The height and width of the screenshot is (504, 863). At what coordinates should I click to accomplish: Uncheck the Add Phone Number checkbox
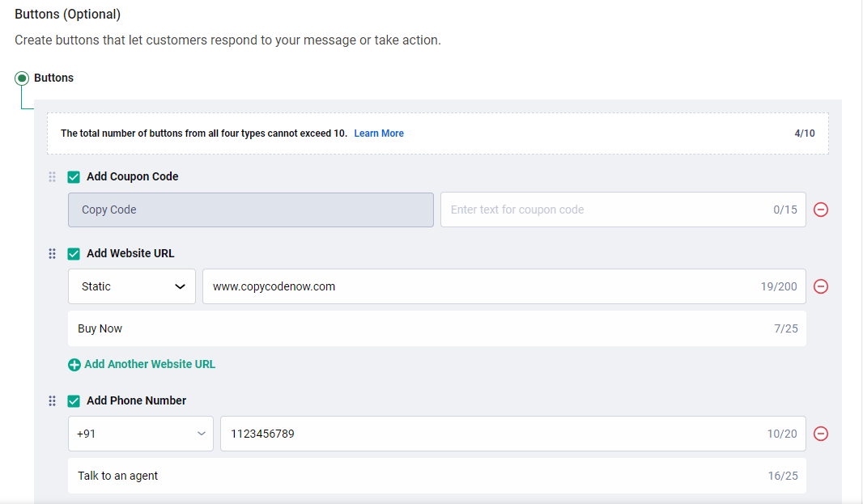coord(74,400)
